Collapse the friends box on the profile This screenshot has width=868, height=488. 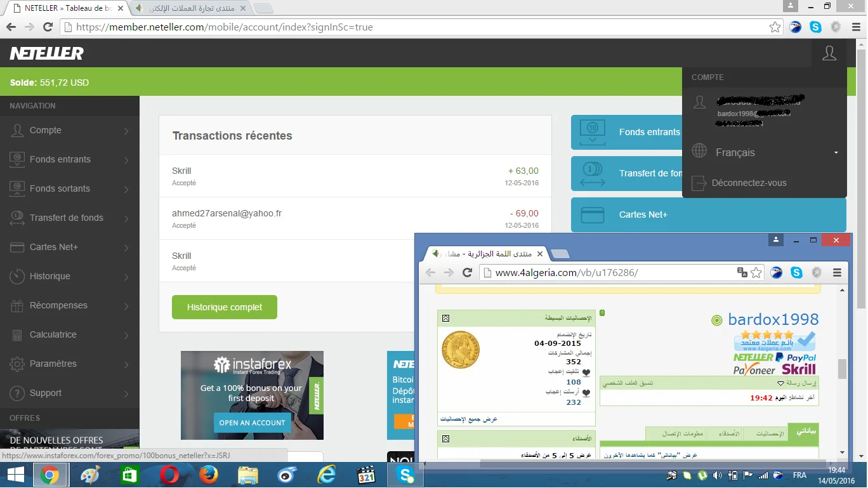click(445, 439)
